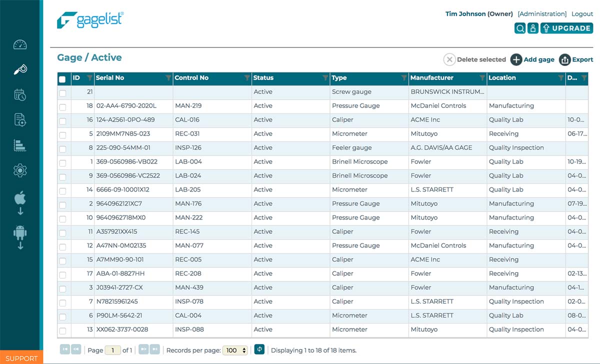Click serial number N78215961245
This screenshot has width=600, height=364.
(x=117, y=302)
